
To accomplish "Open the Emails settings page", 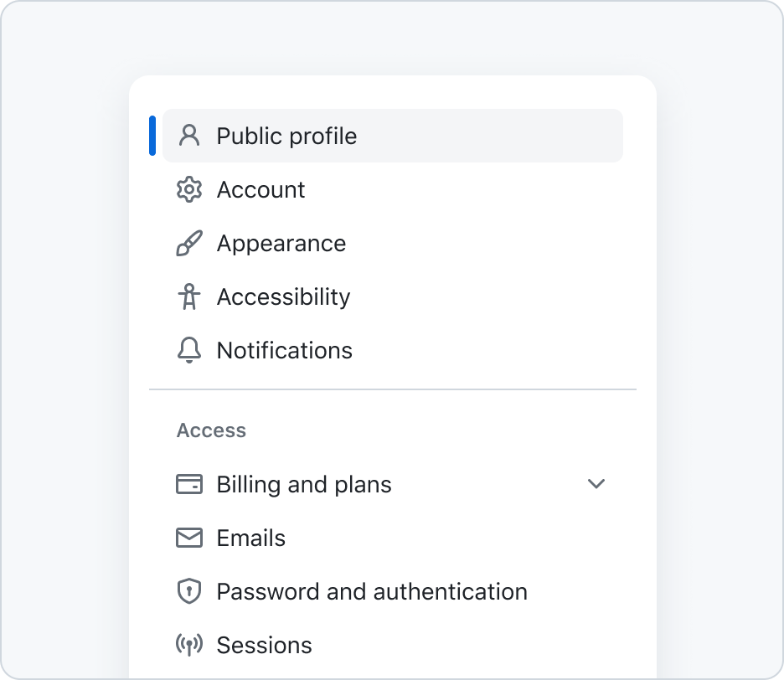I will click(x=393, y=538).
